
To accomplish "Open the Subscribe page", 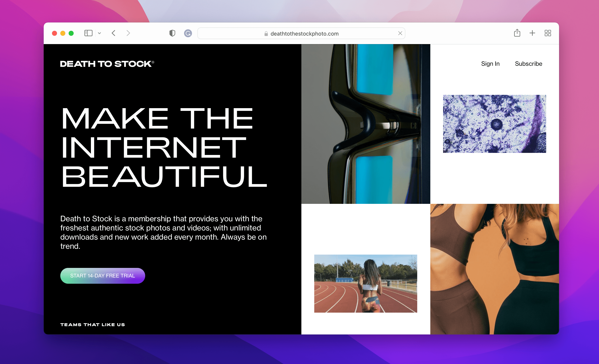I will (528, 64).
